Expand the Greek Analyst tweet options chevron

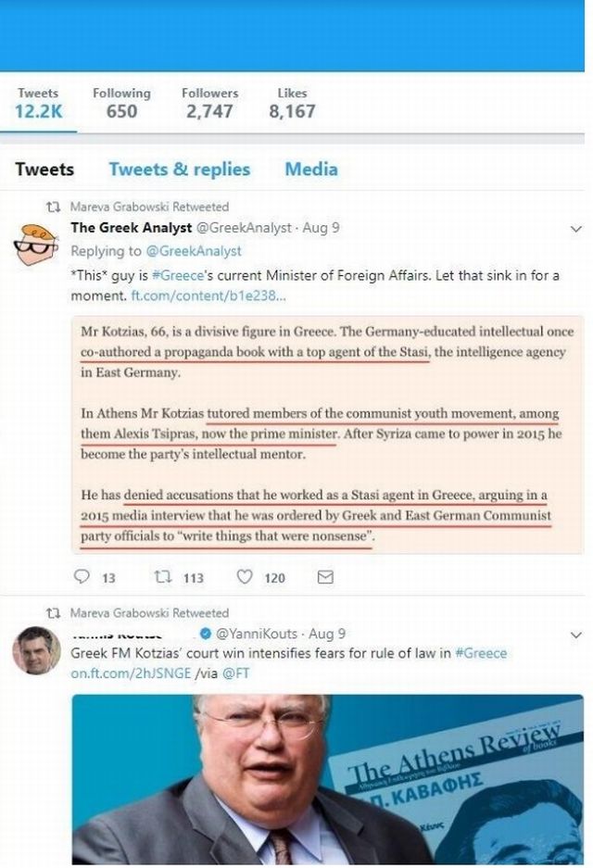(575, 229)
